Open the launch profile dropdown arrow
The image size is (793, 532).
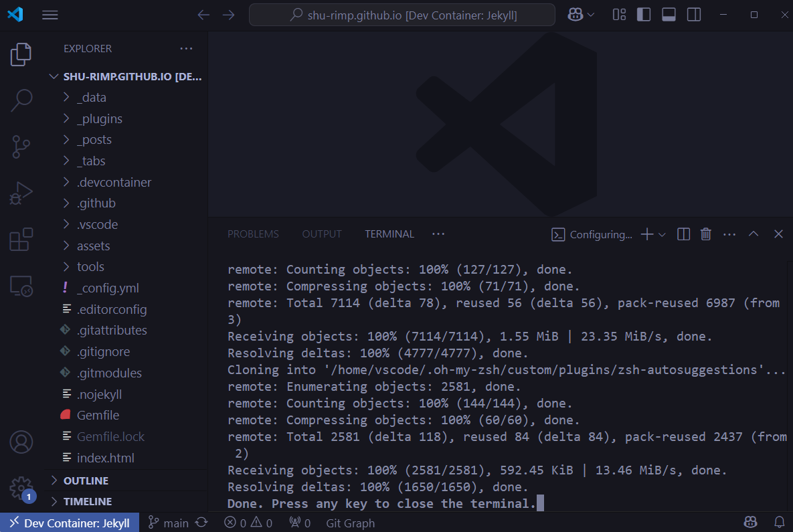click(x=662, y=235)
